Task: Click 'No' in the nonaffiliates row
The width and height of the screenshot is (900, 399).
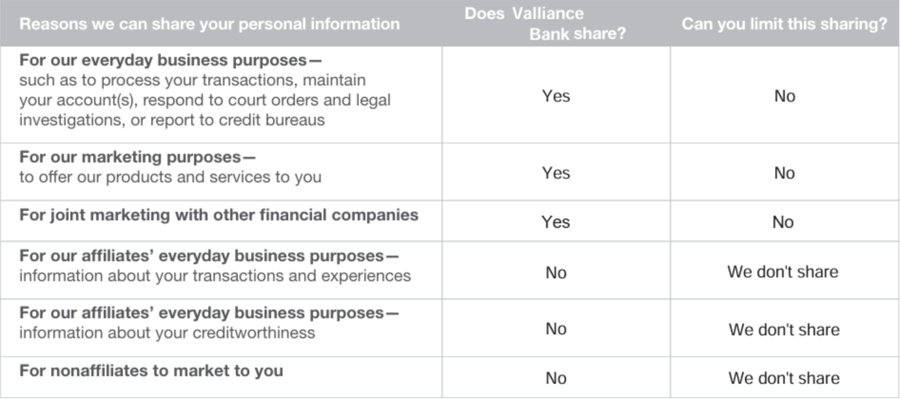Action: pyautogui.click(x=556, y=378)
